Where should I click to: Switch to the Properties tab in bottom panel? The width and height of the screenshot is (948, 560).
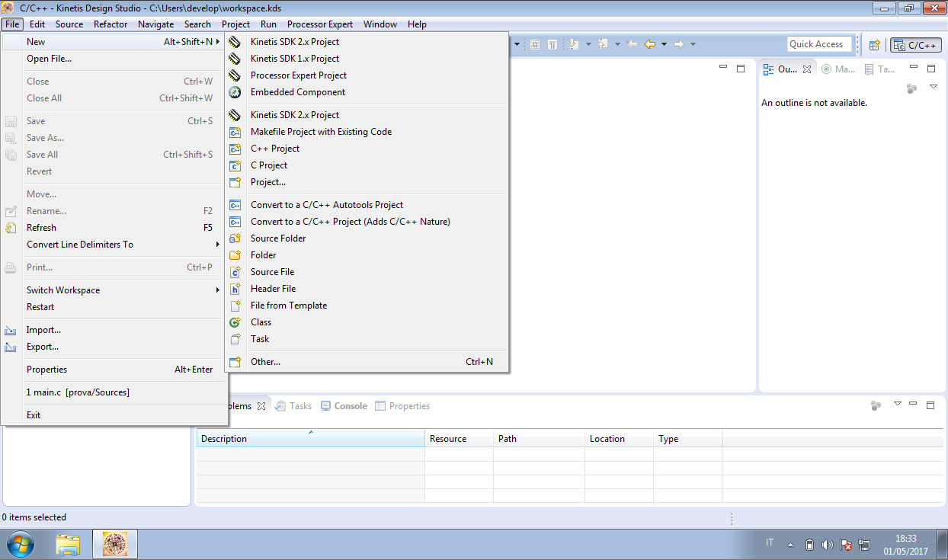(403, 406)
